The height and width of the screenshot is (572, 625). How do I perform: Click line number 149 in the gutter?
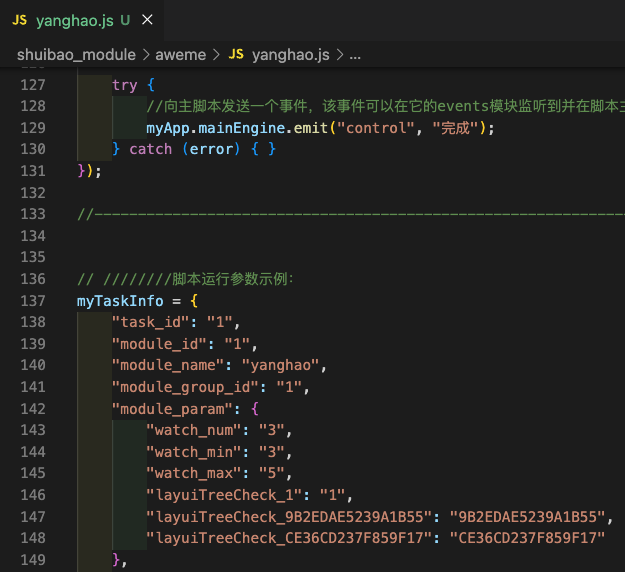click(x=34, y=560)
